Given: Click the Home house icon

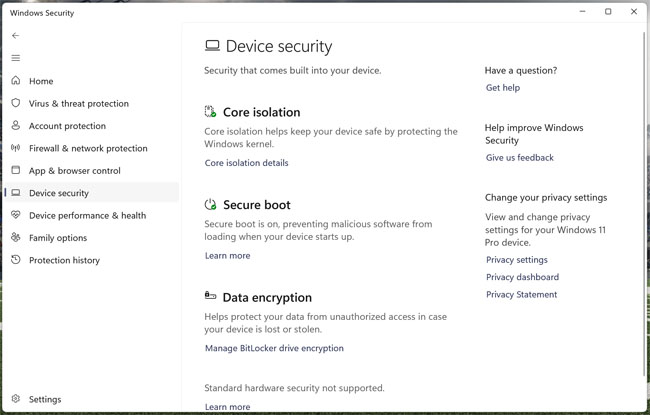Looking at the screenshot, I should 16,80.
